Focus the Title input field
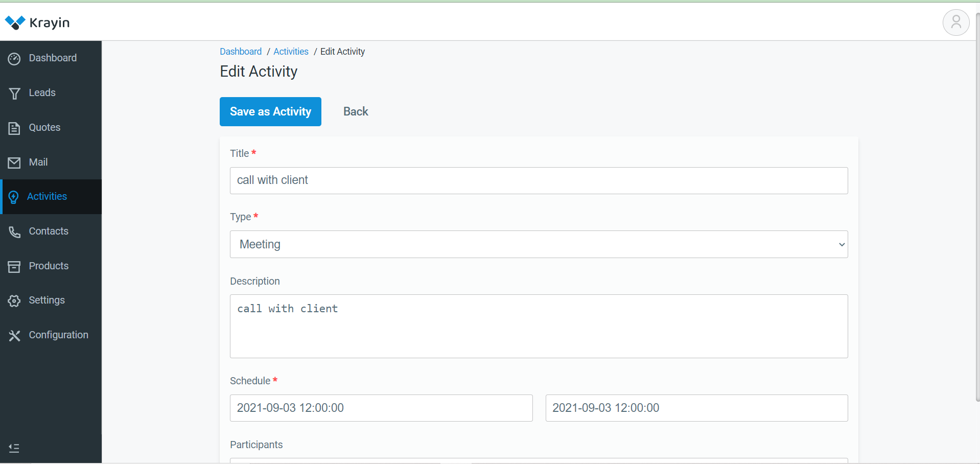The width and height of the screenshot is (980, 464). click(539, 180)
